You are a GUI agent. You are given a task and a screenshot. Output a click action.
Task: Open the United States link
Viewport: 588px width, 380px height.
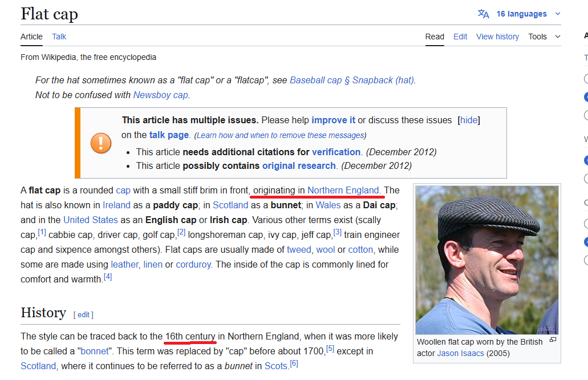[90, 220]
